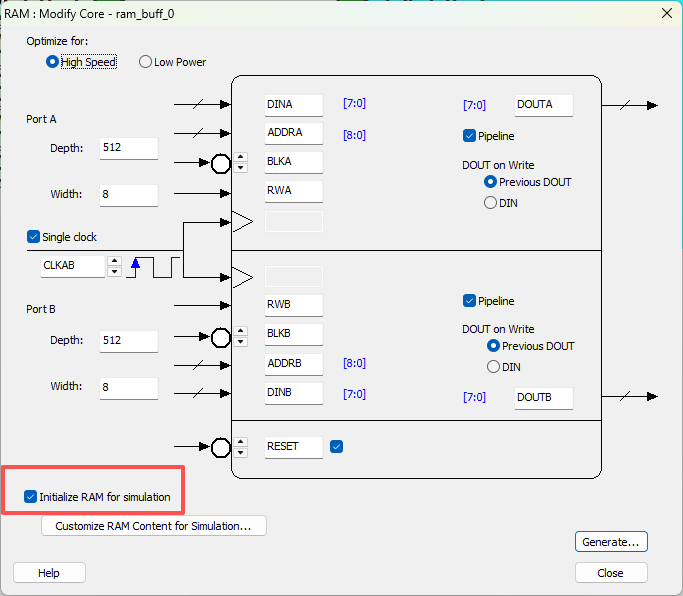The image size is (683, 596).
Task: Click the Generate button
Action: point(611,542)
